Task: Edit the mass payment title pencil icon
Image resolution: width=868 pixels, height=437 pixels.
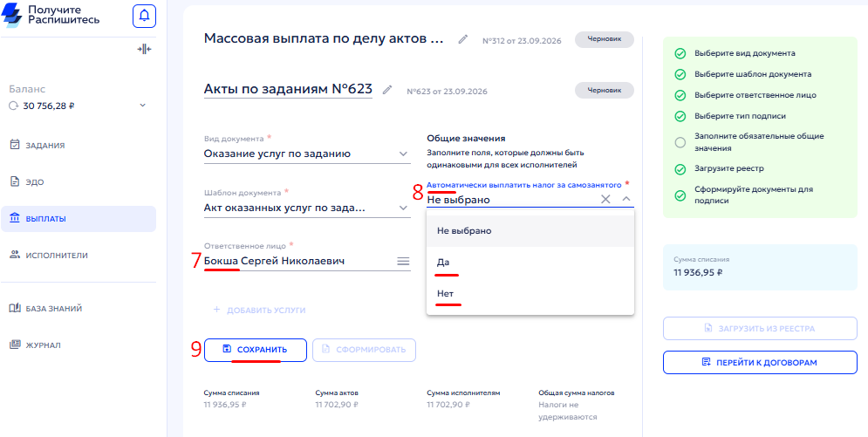Action: (462, 39)
